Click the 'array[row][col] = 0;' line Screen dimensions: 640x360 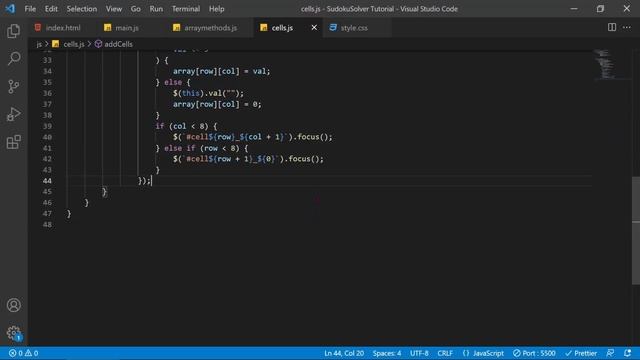pyautogui.click(x=217, y=104)
